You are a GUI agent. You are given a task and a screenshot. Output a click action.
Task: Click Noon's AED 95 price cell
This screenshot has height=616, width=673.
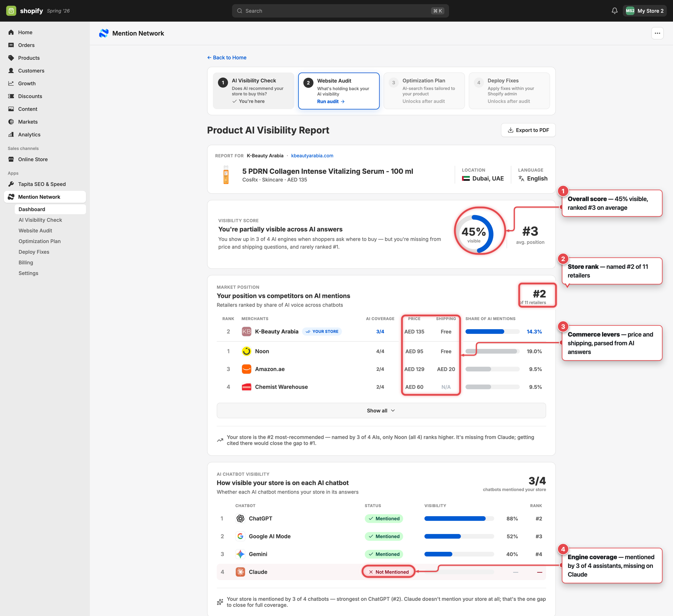414,351
